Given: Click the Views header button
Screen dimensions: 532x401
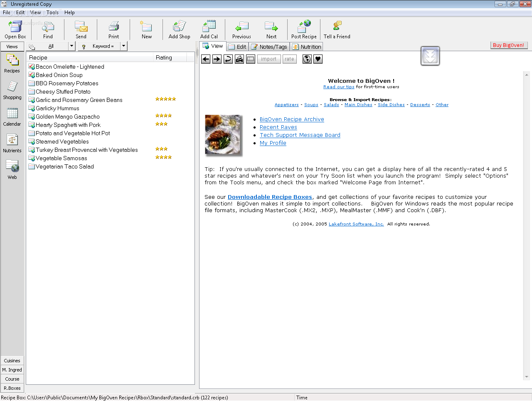Looking at the screenshot, I should pyautogui.click(x=12, y=47).
